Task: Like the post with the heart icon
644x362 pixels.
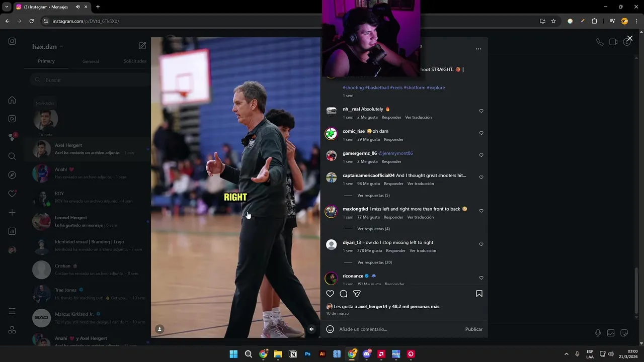Action: tap(330, 294)
